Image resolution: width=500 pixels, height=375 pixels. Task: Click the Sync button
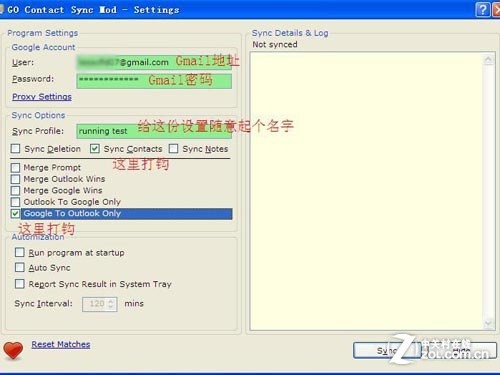tap(387, 351)
